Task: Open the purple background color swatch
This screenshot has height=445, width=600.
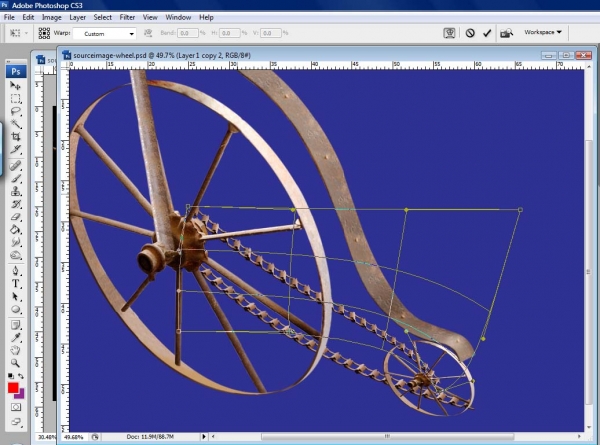Action: [x=21, y=394]
